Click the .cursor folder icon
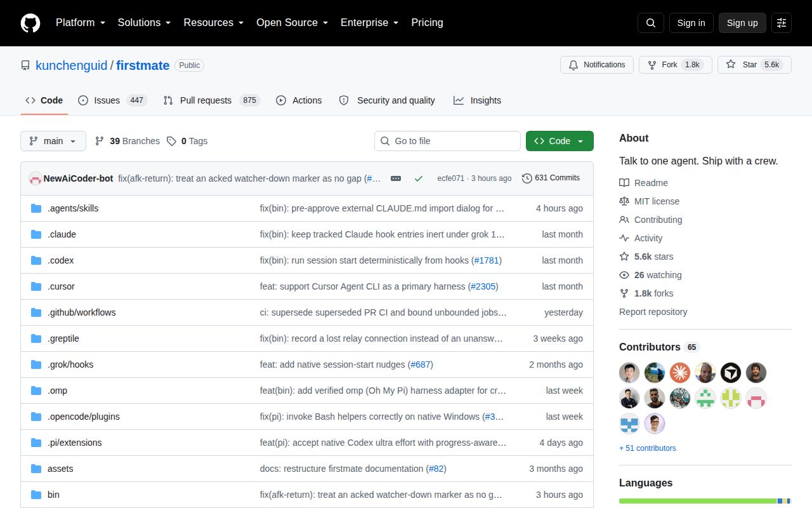Viewport: 812px width, 508px height. [36, 286]
